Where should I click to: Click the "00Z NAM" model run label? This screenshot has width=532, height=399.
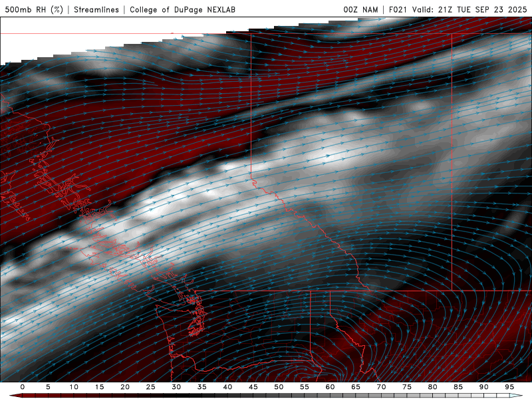click(x=360, y=9)
